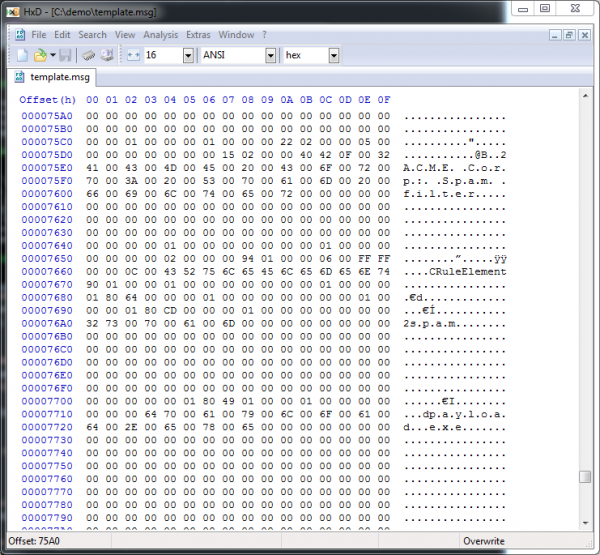
Task: Open a file with the folder icon
Action: click(x=40, y=56)
